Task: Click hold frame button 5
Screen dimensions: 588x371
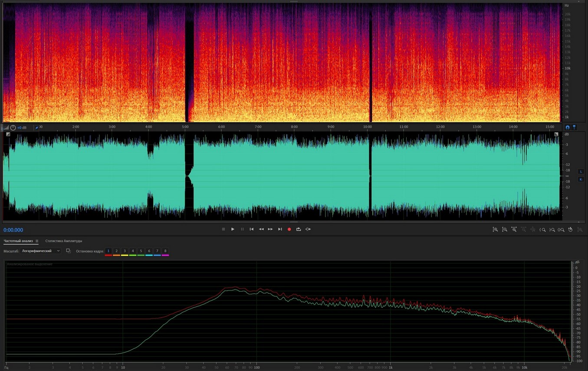Action: [x=141, y=251]
